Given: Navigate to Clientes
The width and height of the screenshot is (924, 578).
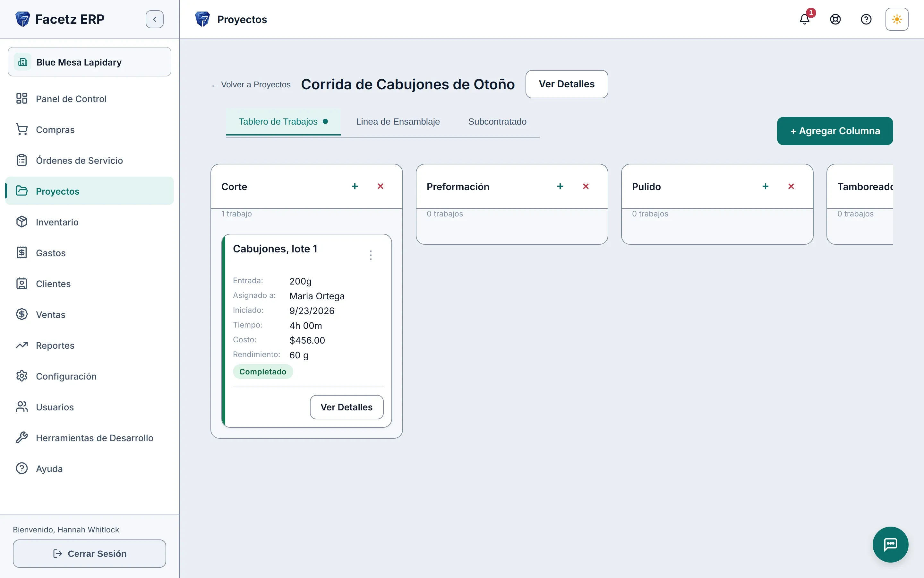Looking at the screenshot, I should pos(89,284).
